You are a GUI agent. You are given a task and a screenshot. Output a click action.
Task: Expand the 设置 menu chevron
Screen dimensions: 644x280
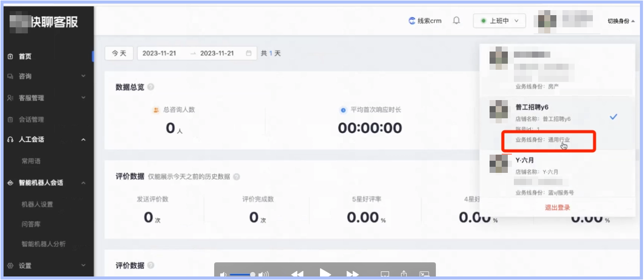click(84, 266)
